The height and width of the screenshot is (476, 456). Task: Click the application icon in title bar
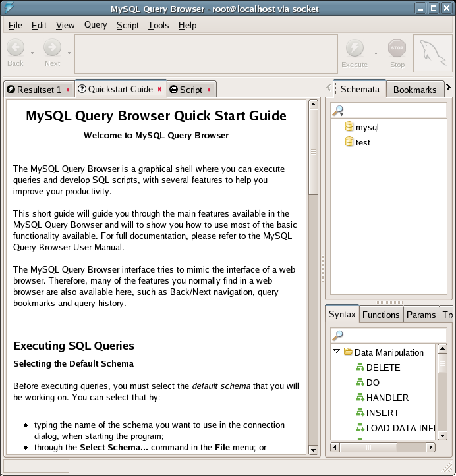9,8
